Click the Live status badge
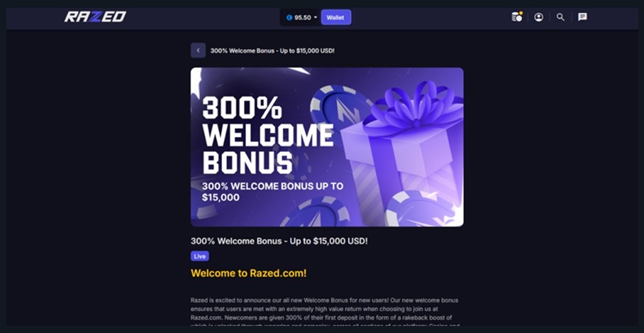Viewport: 644px width, 333px height. 199,256
